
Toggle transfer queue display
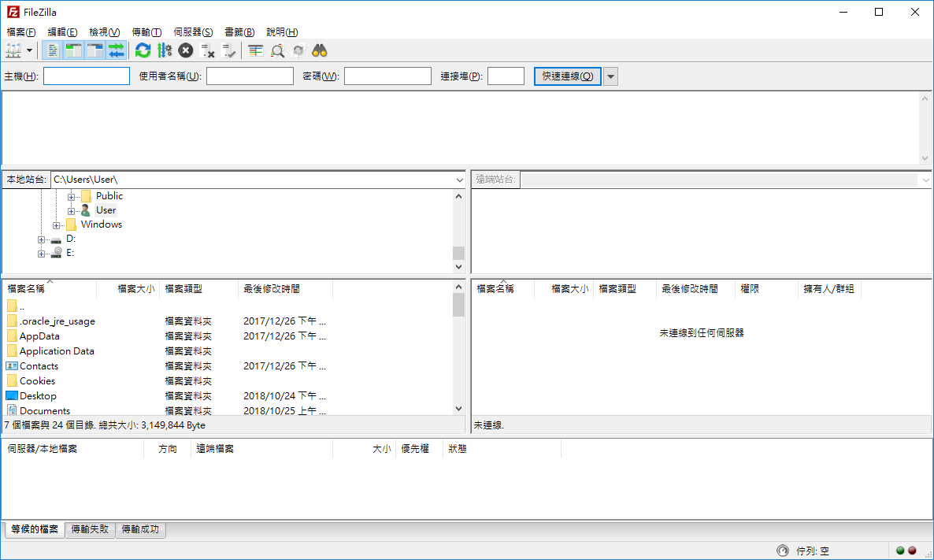pos(116,50)
